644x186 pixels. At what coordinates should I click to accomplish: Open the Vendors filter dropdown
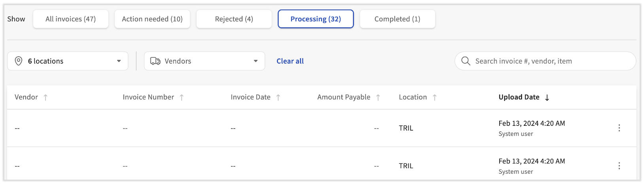tap(256, 61)
